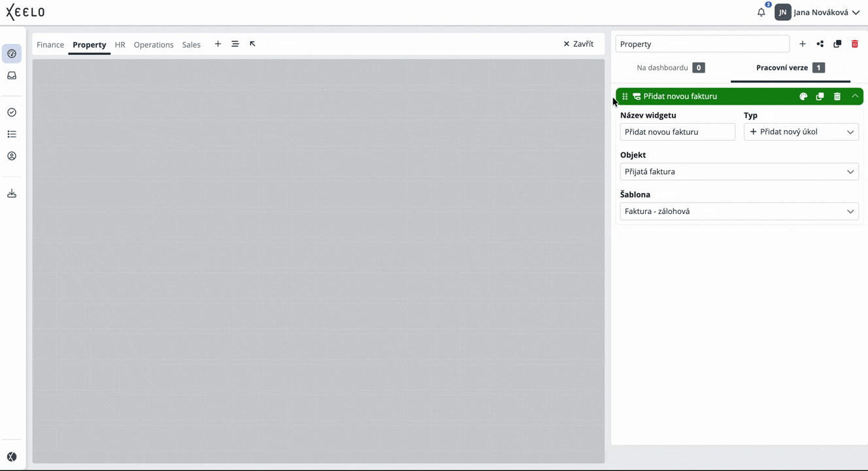Expand the Objekt dropdown
Screen dimensions: 868x471
(x=739, y=171)
